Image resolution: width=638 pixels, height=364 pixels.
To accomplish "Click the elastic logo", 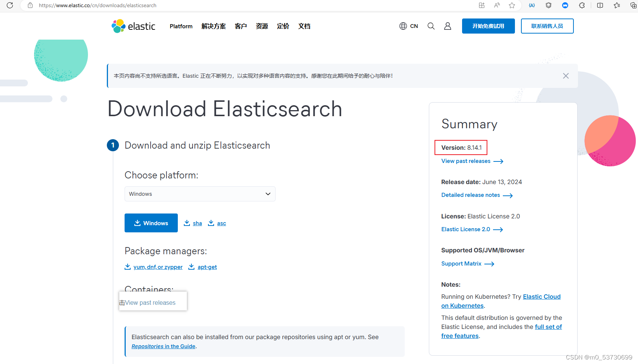I will (x=133, y=26).
